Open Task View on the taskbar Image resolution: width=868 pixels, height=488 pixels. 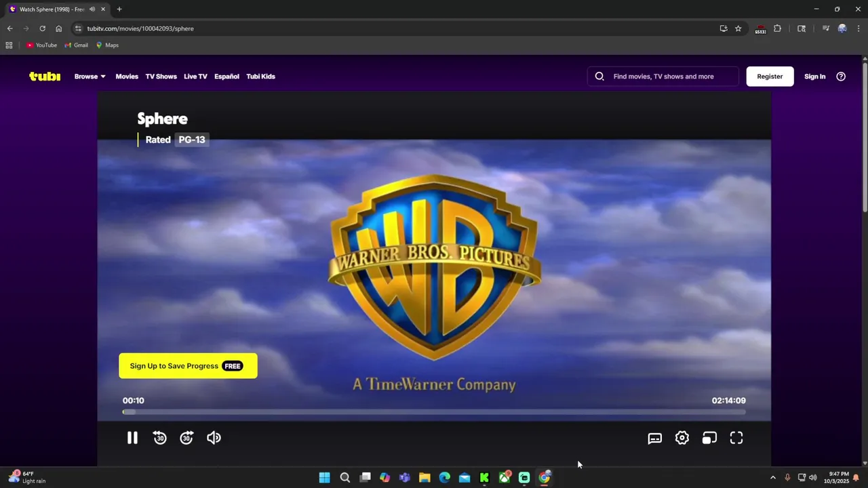tap(365, 478)
